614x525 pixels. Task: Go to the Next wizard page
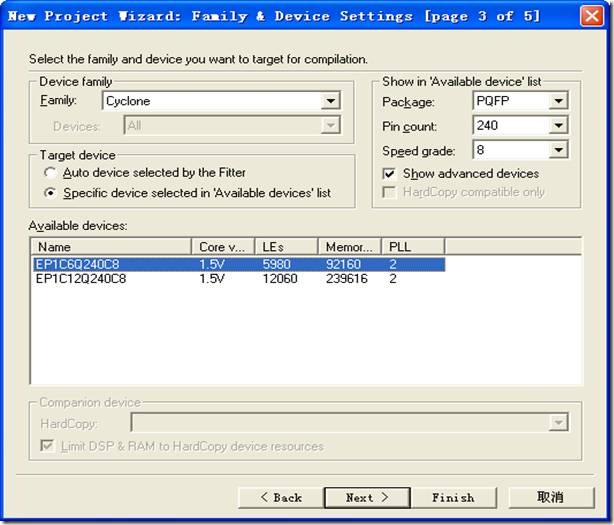click(x=366, y=497)
